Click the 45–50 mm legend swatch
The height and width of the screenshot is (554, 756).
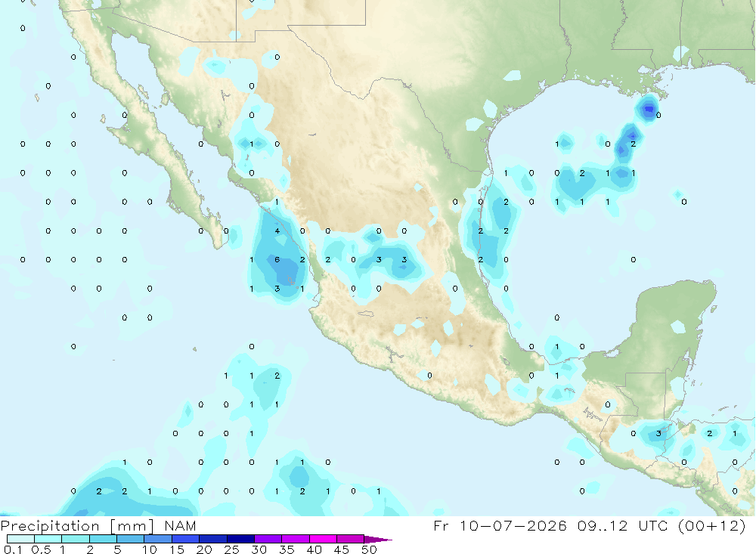point(351,539)
